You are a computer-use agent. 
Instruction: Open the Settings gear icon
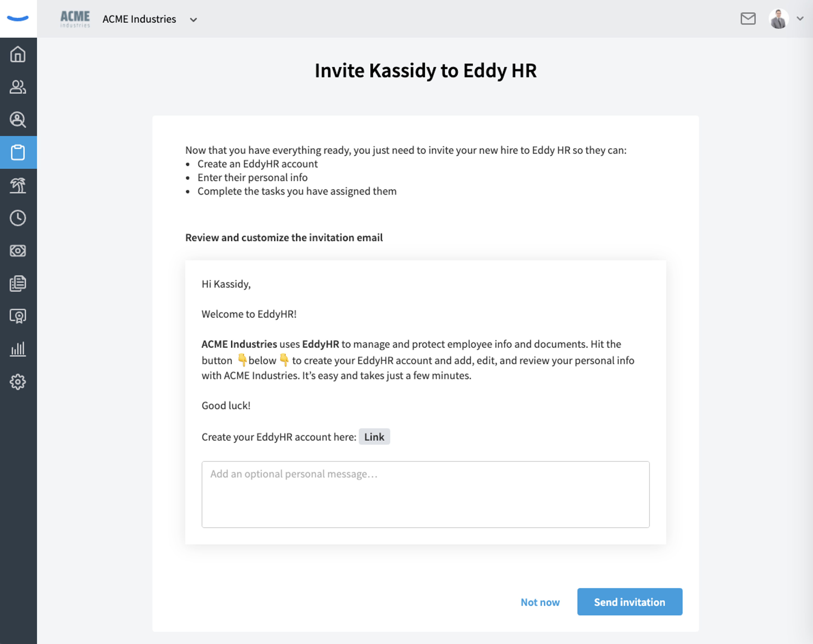18,382
